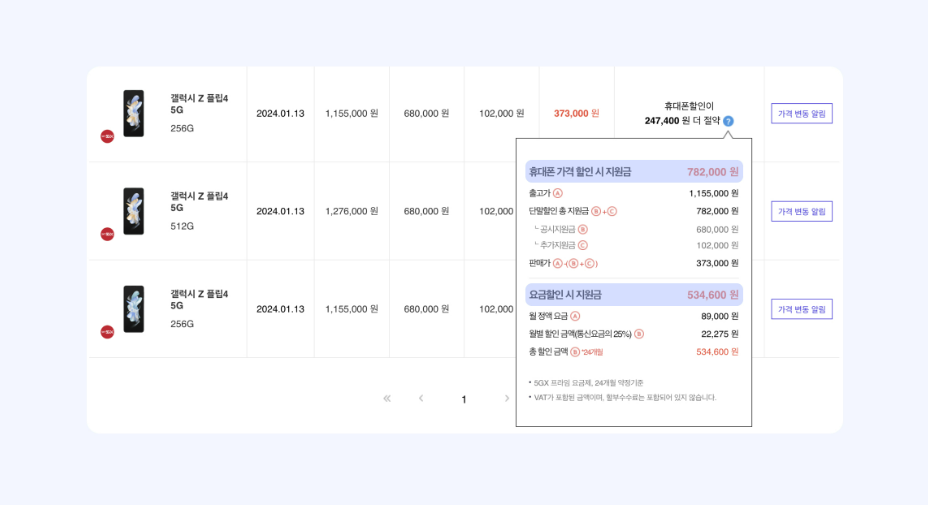Click the 휴대폰할인이 label above the savings
The image size is (928, 505).
pos(689,106)
